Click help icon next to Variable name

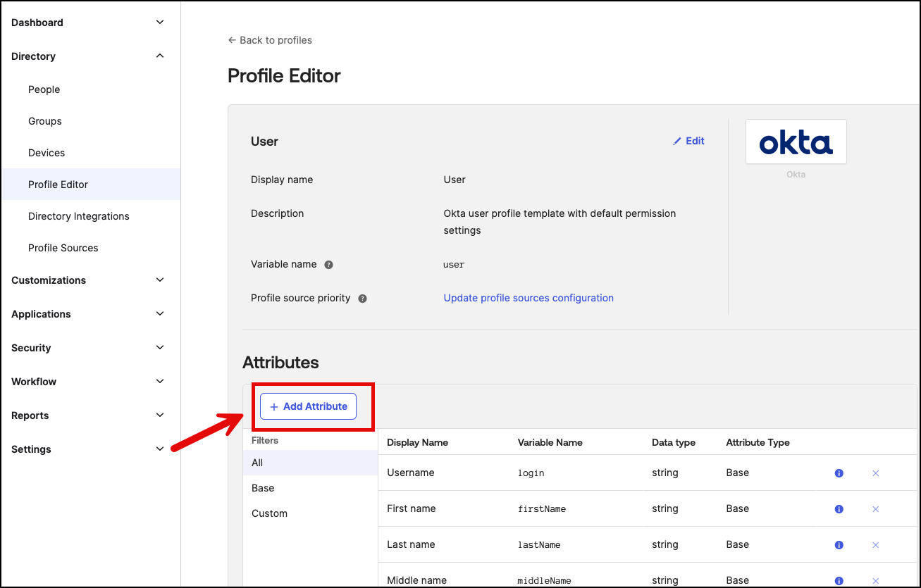click(x=328, y=265)
